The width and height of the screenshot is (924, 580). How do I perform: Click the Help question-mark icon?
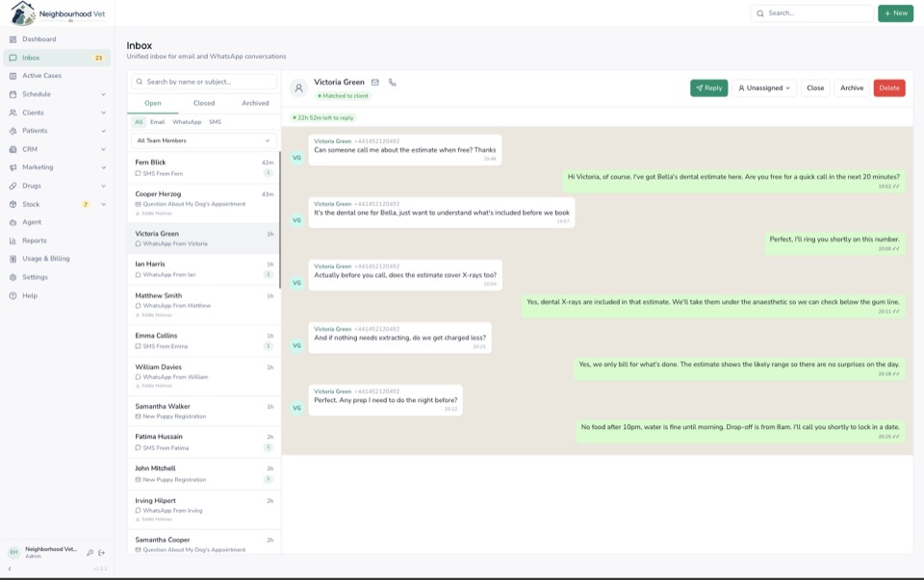[x=13, y=295]
